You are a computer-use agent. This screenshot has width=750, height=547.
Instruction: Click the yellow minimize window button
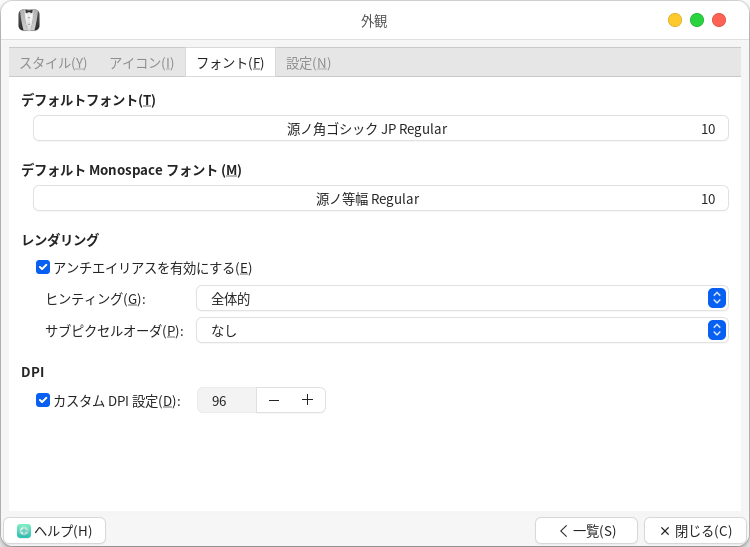pos(675,20)
